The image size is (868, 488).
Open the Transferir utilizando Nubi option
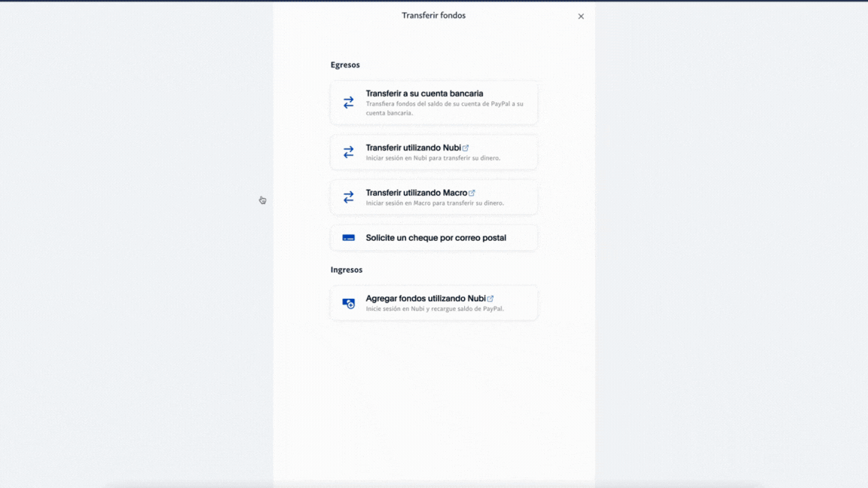413,148
